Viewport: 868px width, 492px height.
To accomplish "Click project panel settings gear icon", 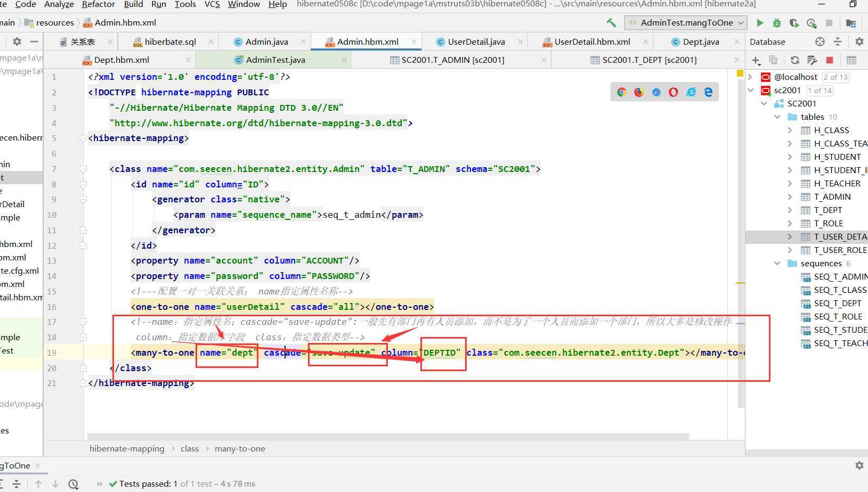I will click(x=17, y=42).
